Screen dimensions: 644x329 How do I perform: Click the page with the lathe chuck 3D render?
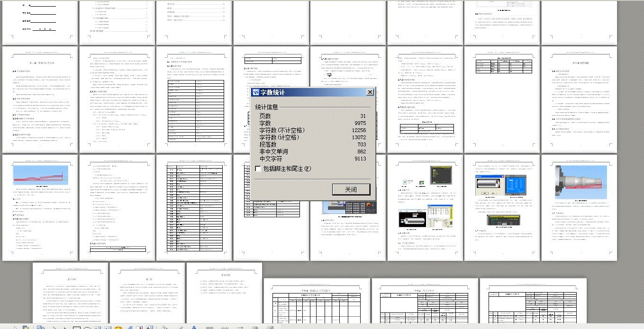click(x=579, y=207)
